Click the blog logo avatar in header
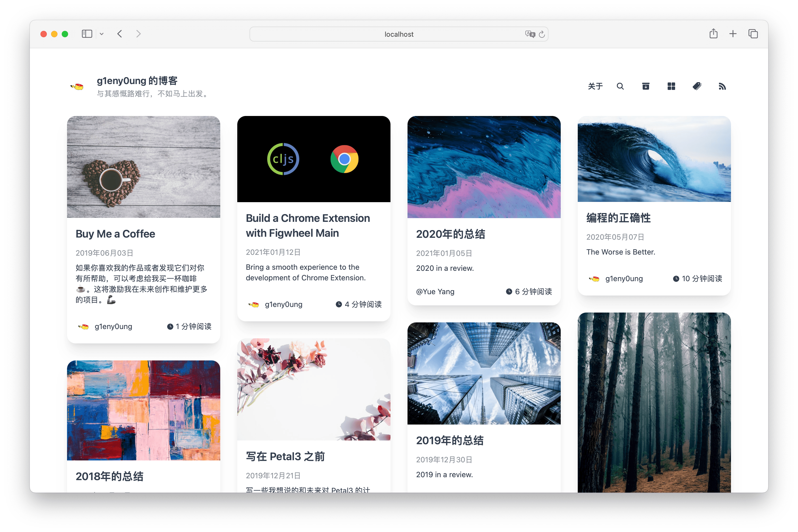 point(77,86)
